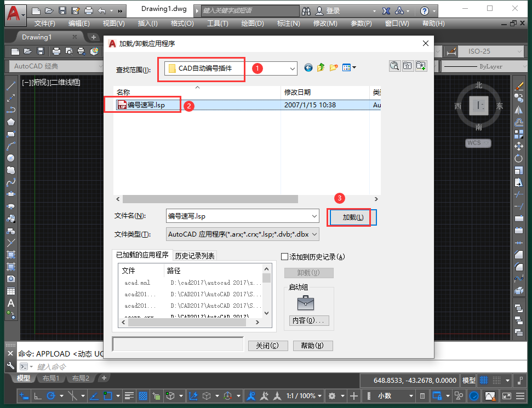Open WCS coordinate system dropdown
This screenshot has height=408, width=532.
point(478,143)
